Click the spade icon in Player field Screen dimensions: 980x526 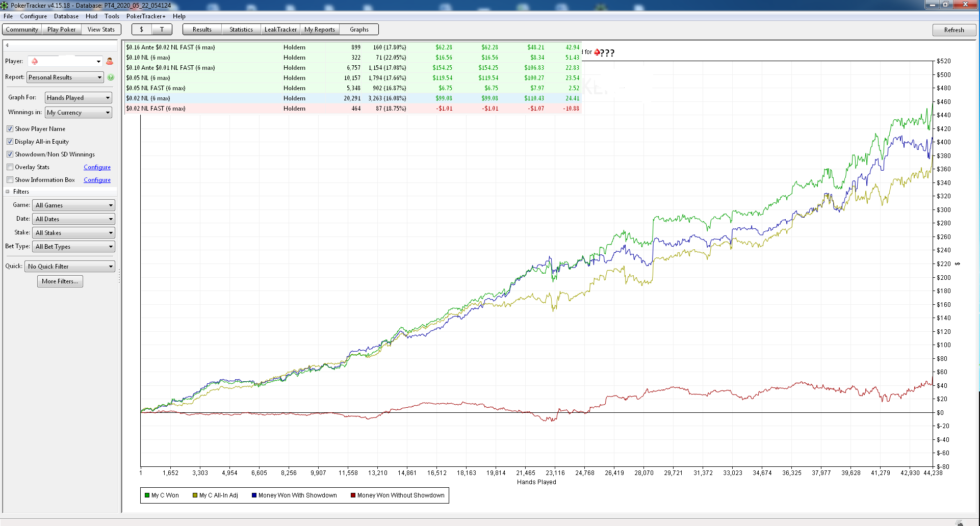pos(35,61)
